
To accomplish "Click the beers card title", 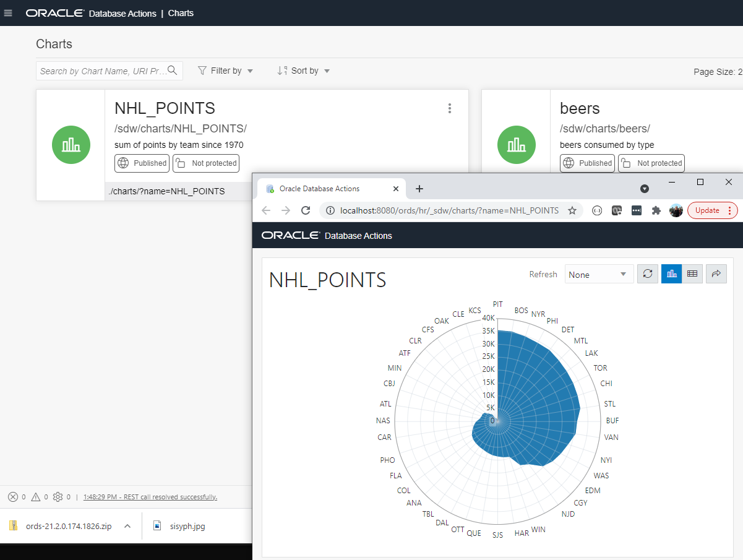I will coord(580,108).
